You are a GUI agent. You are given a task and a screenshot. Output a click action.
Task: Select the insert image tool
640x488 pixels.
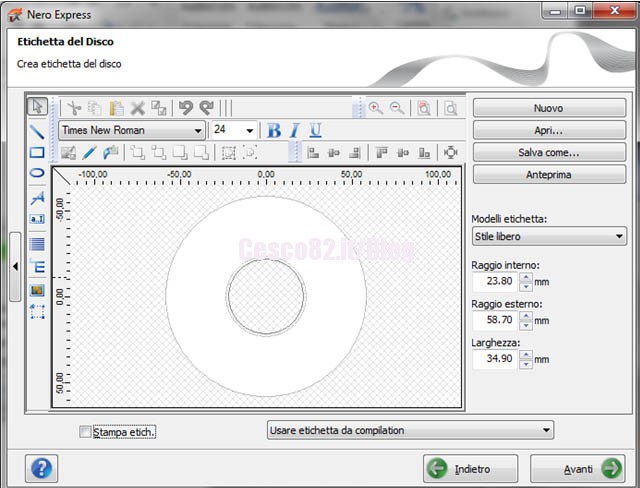[37, 290]
